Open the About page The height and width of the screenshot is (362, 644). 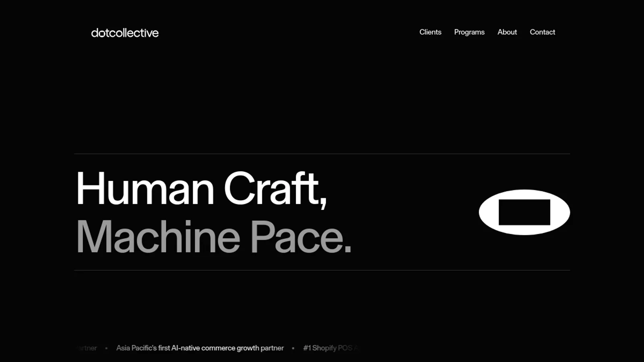(x=507, y=32)
